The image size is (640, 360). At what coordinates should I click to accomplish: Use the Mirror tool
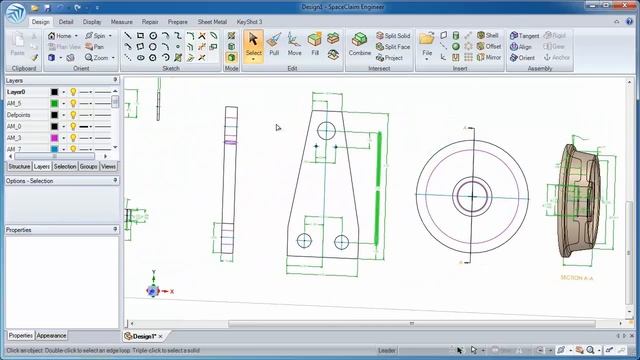click(x=489, y=58)
